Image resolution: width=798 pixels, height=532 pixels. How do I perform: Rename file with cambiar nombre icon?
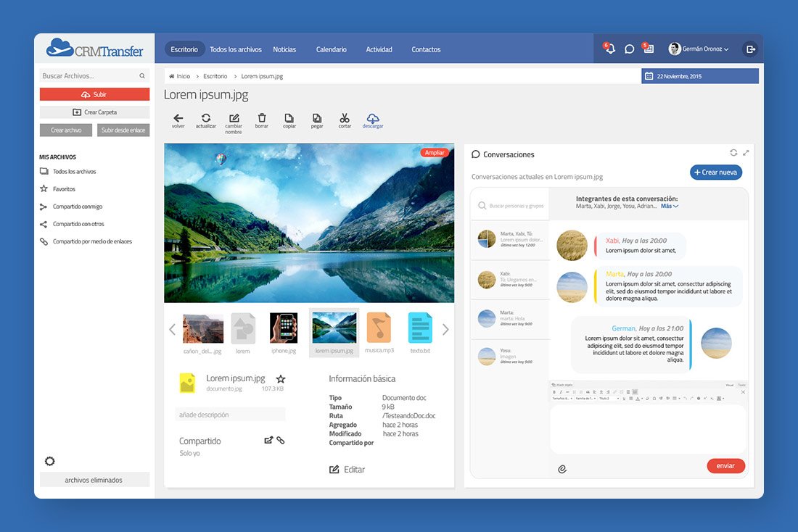coord(234,118)
